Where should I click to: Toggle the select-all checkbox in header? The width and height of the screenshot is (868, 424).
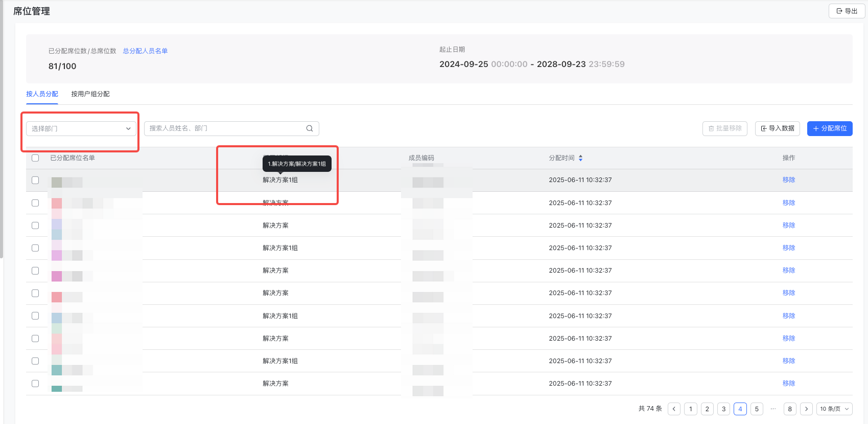click(x=35, y=158)
